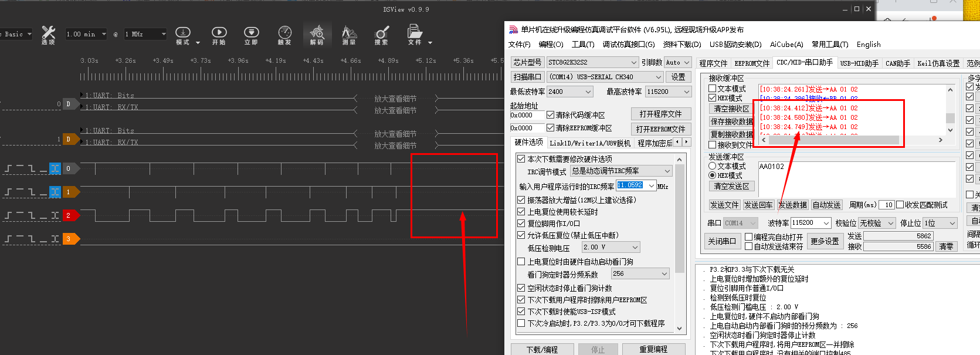Open minimum baud rate 2400 dropdown
Screen dimensions: 980x355
(x=570, y=92)
